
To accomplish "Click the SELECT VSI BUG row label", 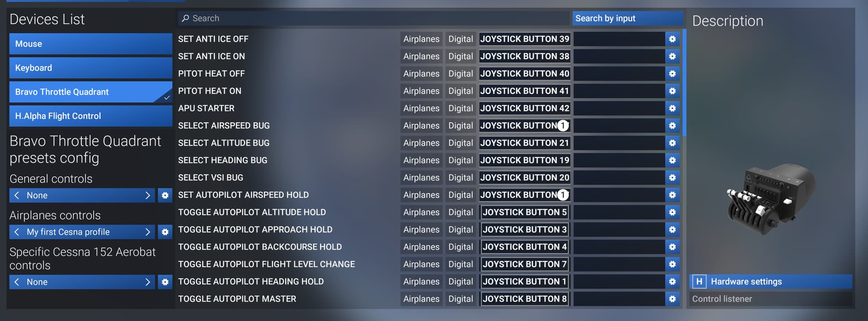I will click(211, 177).
